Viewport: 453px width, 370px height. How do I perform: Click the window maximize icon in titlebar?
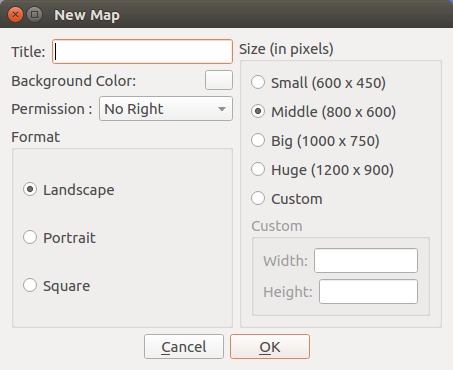point(34,14)
